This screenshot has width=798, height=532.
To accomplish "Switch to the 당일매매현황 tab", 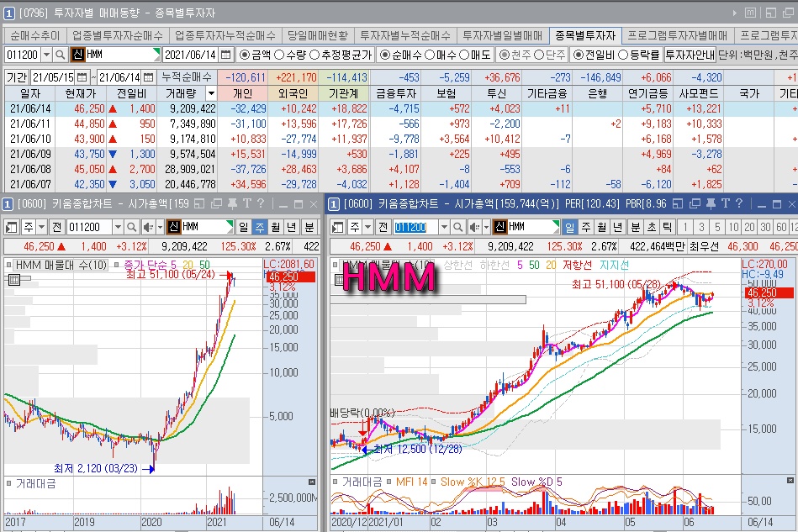I will pos(318,35).
